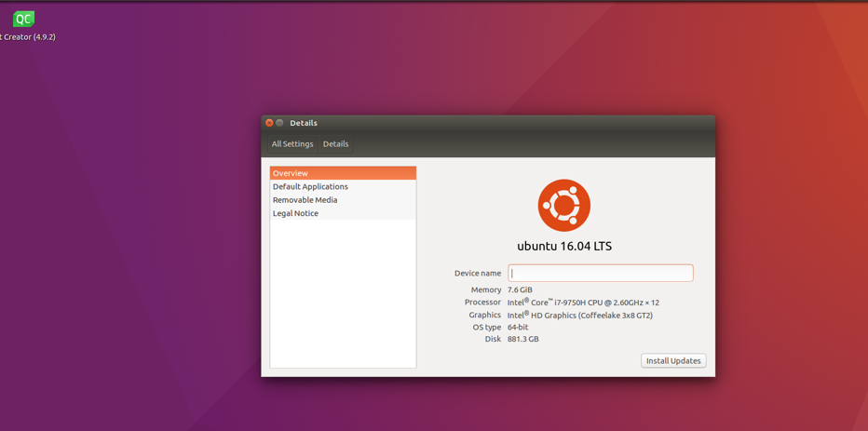Go back to All Settings
Viewport: 868px width, 431px height.
coord(292,144)
